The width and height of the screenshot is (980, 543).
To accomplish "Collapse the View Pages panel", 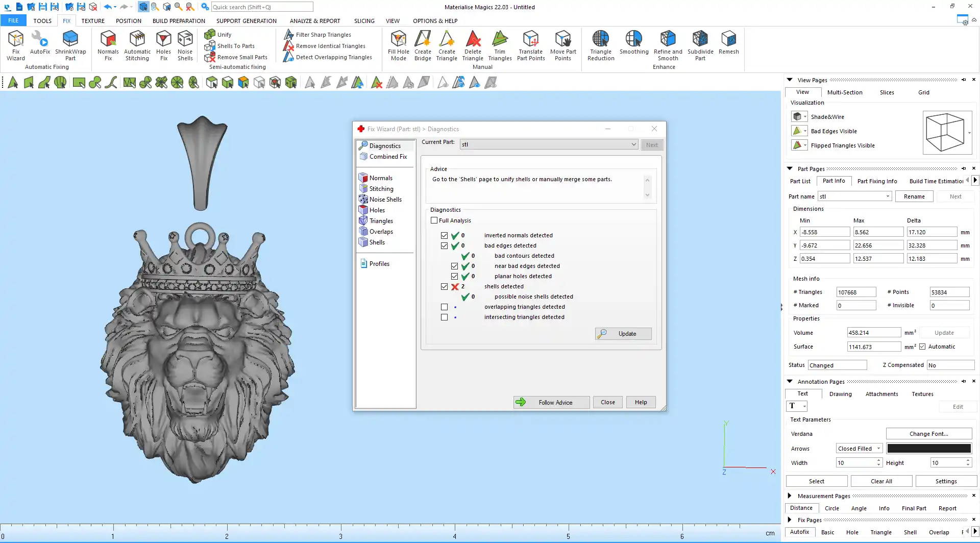I will (790, 80).
